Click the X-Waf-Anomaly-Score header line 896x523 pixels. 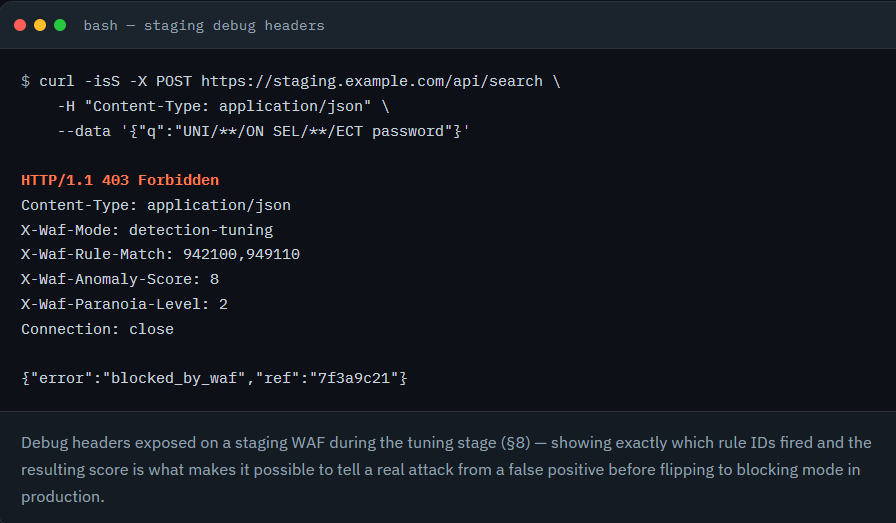tap(120, 280)
